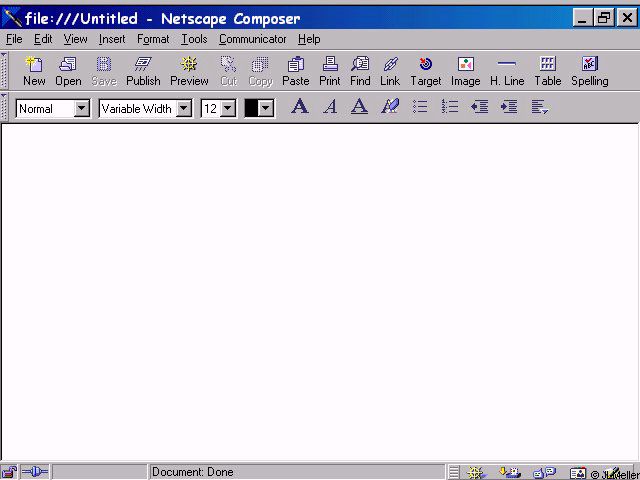Insert a numbered list
Viewport: 640px width, 480px height.
point(450,107)
